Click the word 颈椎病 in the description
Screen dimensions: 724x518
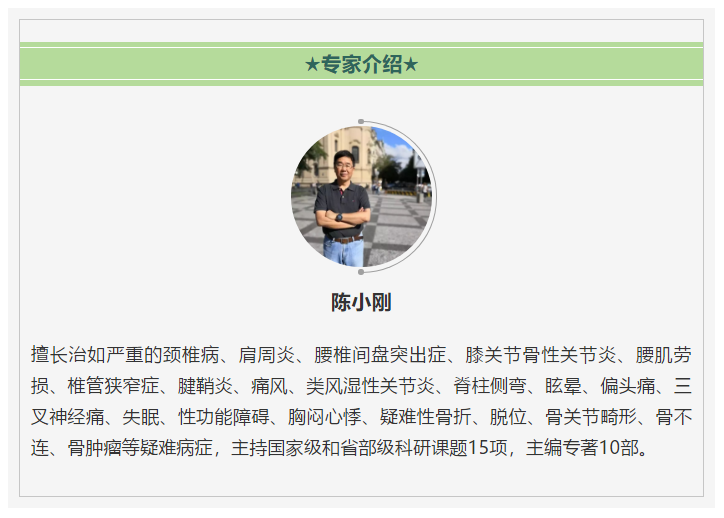click(x=191, y=355)
